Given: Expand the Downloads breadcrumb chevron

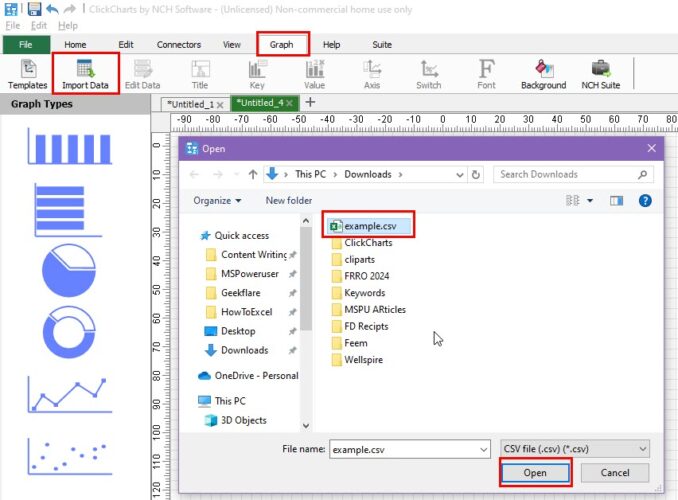Looking at the screenshot, I should [400, 175].
